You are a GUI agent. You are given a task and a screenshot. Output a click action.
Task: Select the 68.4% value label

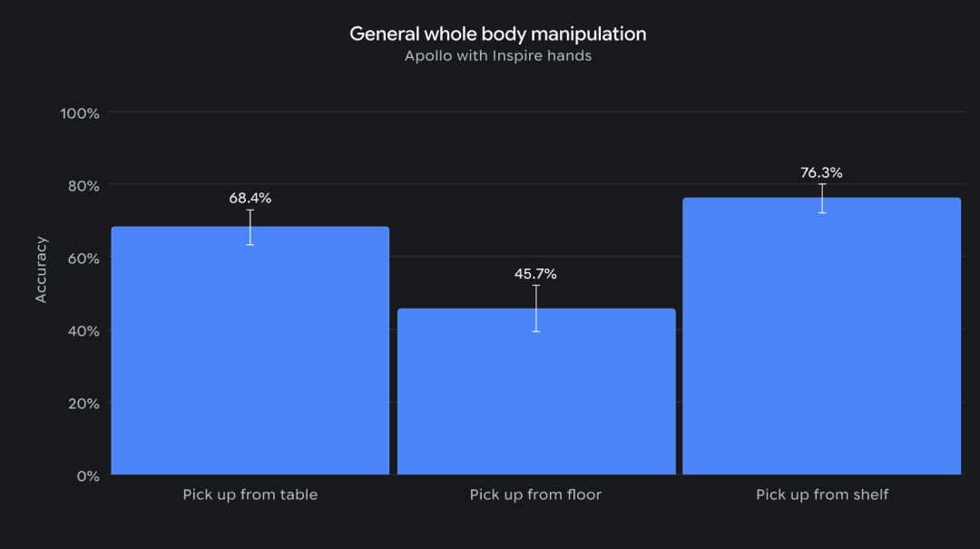(x=250, y=198)
